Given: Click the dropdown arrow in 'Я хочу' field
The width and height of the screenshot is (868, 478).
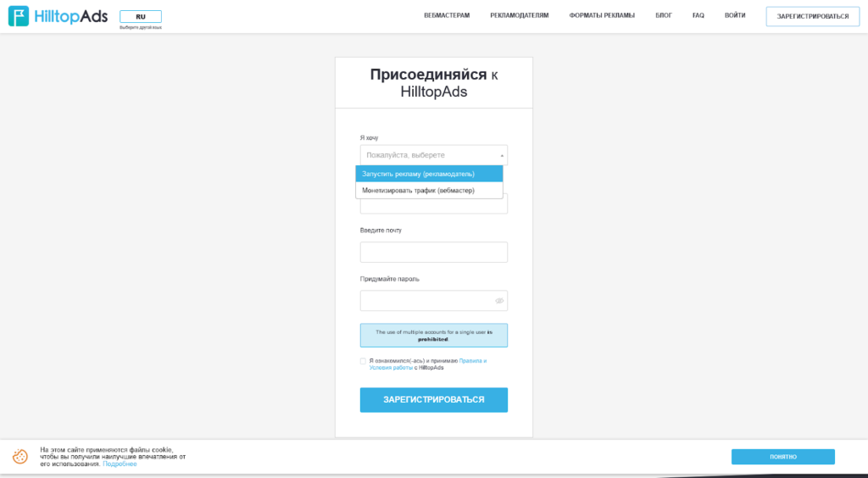Looking at the screenshot, I should pos(502,155).
